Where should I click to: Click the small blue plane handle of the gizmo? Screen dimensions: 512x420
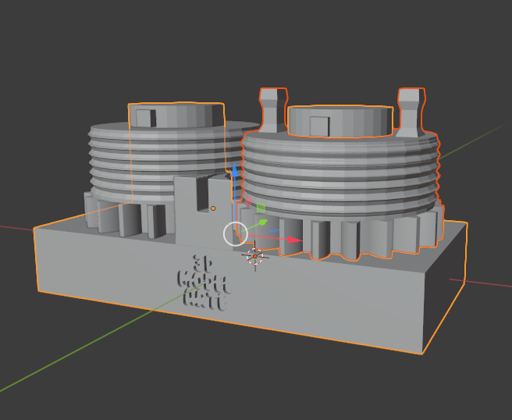tap(274, 230)
